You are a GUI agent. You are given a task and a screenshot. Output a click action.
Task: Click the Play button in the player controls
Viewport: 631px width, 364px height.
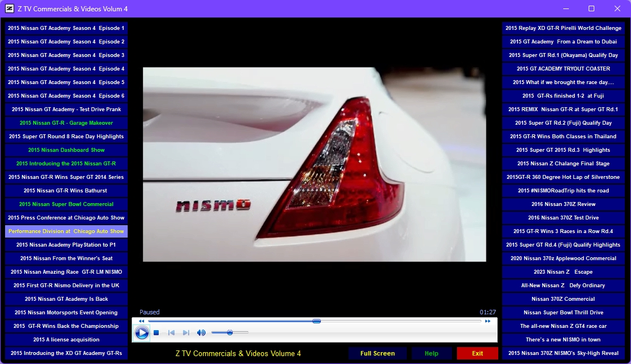[x=142, y=332]
